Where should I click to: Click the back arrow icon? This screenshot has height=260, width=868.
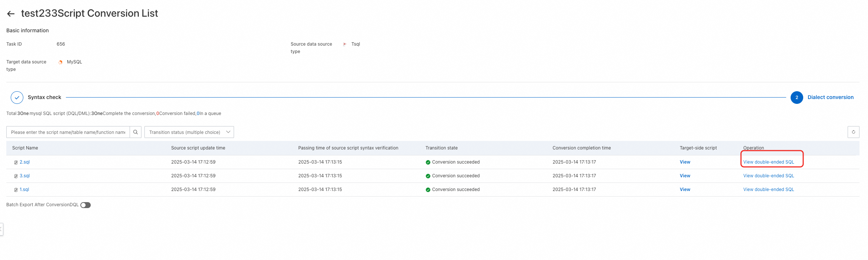11,14
